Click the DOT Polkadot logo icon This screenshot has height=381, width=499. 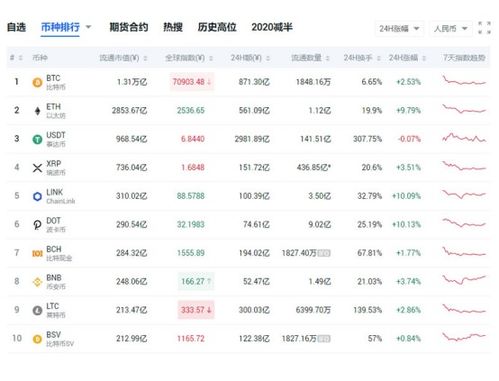37,225
